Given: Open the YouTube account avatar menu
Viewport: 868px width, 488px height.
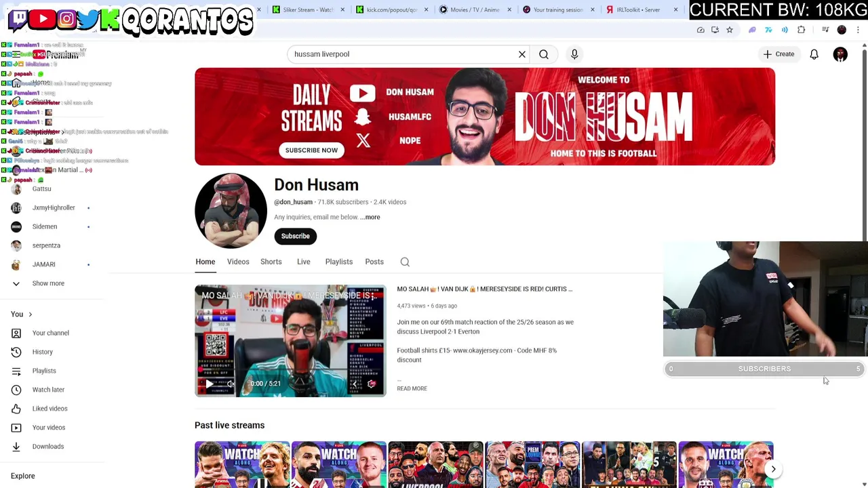Looking at the screenshot, I should (x=840, y=54).
